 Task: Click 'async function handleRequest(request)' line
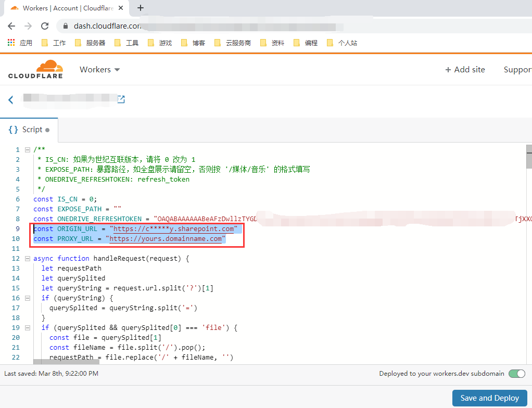pyautogui.click(x=111, y=259)
